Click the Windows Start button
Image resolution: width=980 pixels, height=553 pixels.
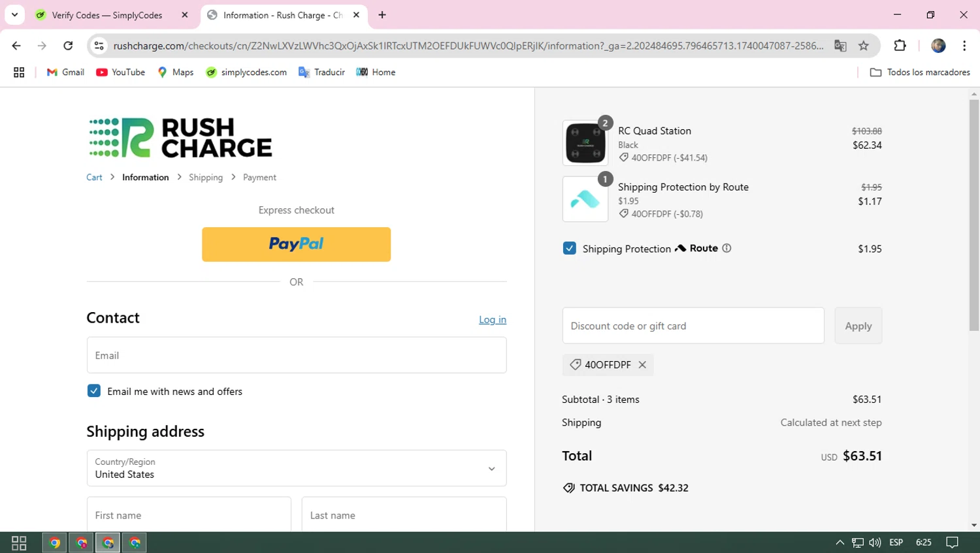coord(19,543)
